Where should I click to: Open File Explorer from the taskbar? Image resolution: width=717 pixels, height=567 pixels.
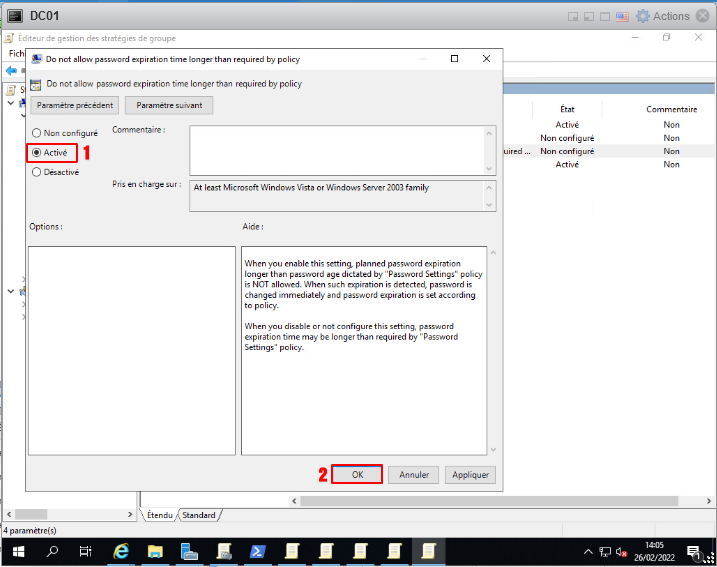[x=156, y=551]
